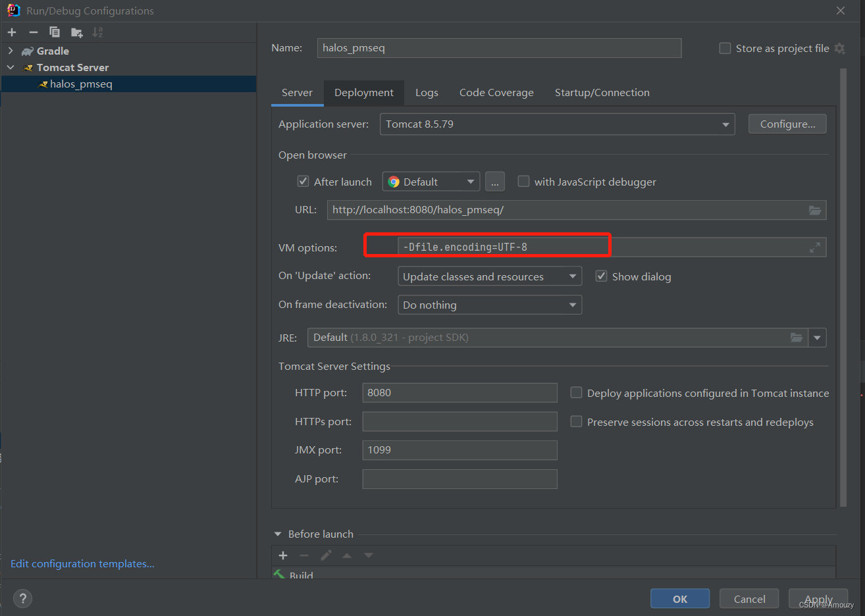Screen dimensions: 865x616
Task: Click the browser ellipsis button
Action: coord(495,182)
